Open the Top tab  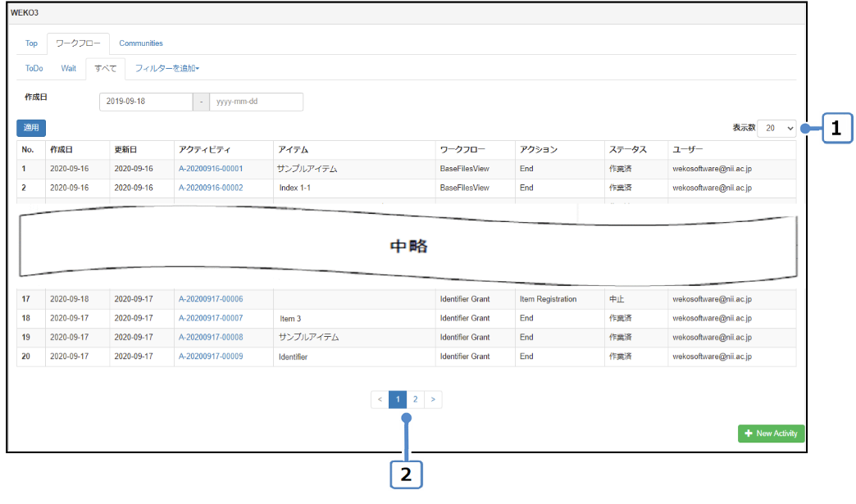pos(31,43)
